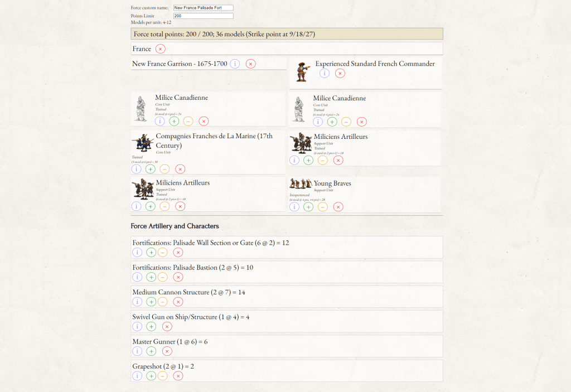The image size is (571, 392).
Task: Click the Grapeshot item title
Action: 163,366
